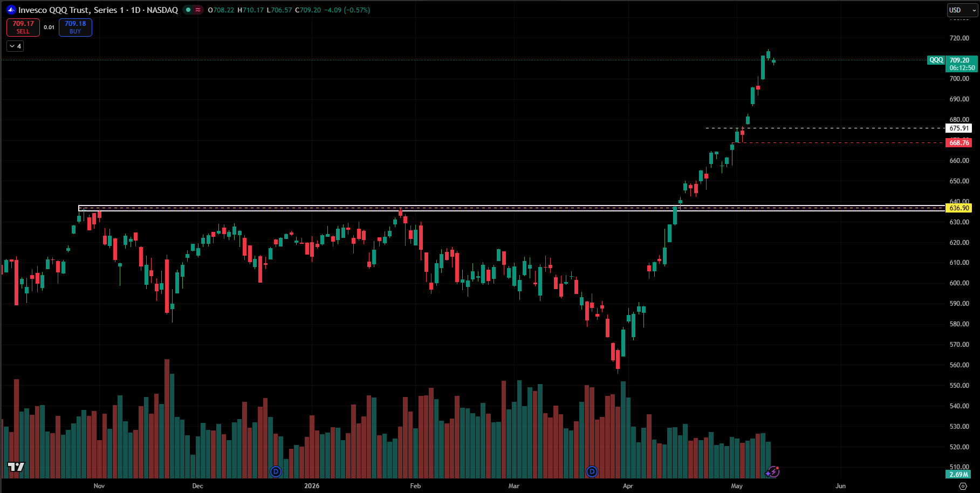The height and width of the screenshot is (493, 980).
Task: Click the close value C709.20
Action: (308, 10)
